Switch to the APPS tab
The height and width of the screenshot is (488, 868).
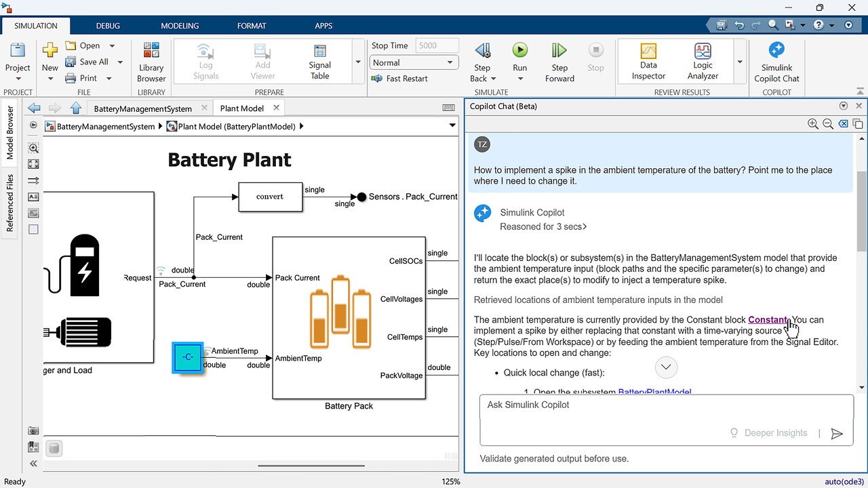(324, 26)
